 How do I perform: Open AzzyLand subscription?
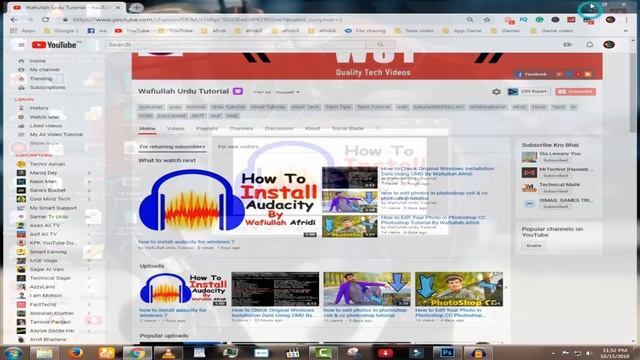point(42,287)
